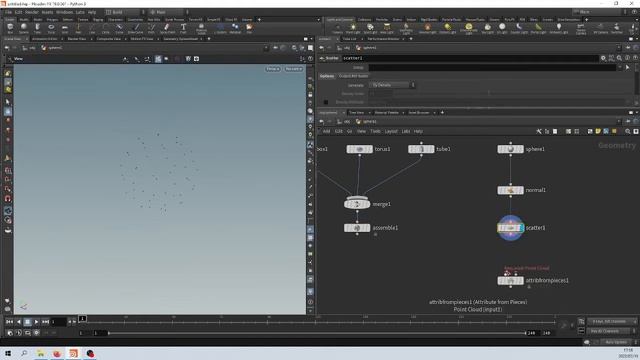This screenshot has width=640, height=360.
Task: Click the scatter1 node name field
Action: [x=470, y=58]
